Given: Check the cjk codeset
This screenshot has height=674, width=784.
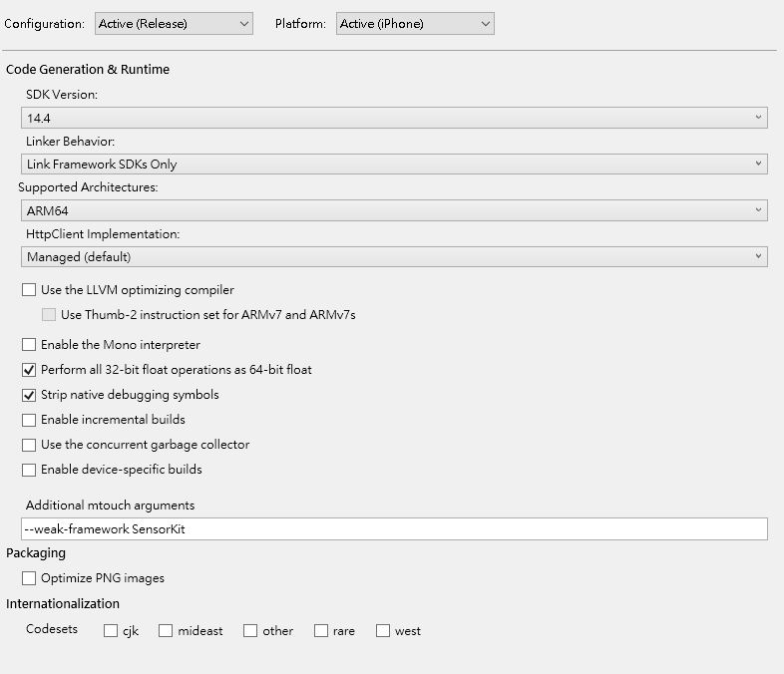Looking at the screenshot, I should tap(111, 630).
